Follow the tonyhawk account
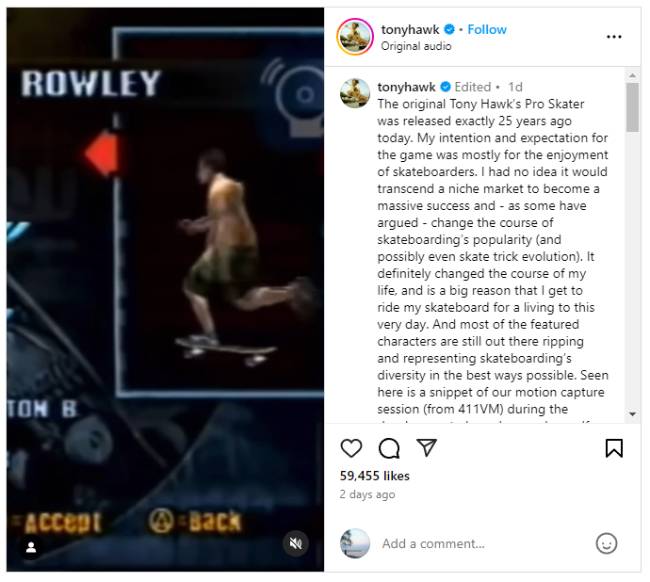Viewport: 650px width, 582px height. click(487, 29)
